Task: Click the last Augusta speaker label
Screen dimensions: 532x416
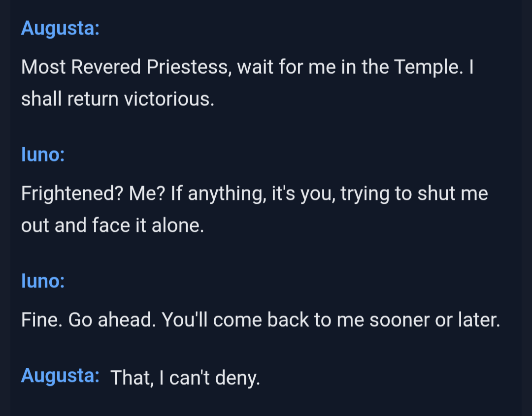Action: tap(61, 376)
